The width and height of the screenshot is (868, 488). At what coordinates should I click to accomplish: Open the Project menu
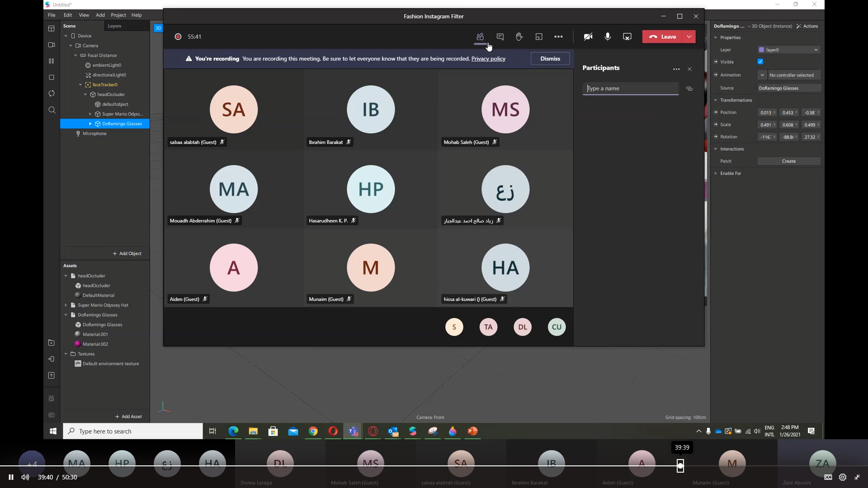[118, 15]
